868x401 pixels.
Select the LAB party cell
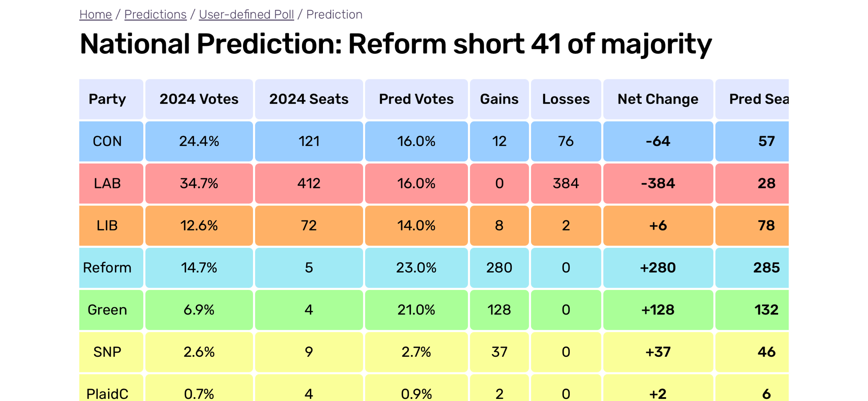[x=107, y=183]
